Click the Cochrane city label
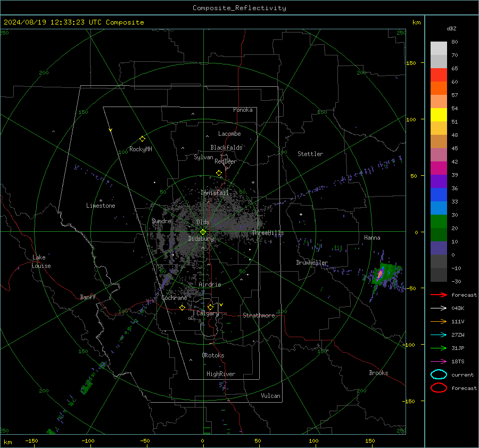The width and height of the screenshot is (479, 448). coord(174,298)
